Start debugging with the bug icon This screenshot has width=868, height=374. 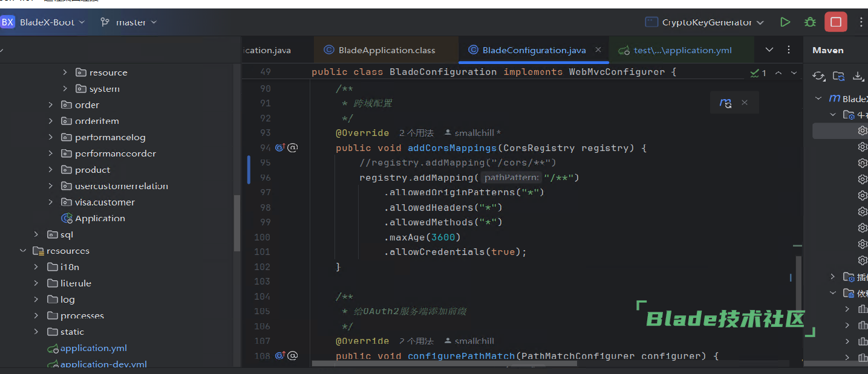pos(810,22)
